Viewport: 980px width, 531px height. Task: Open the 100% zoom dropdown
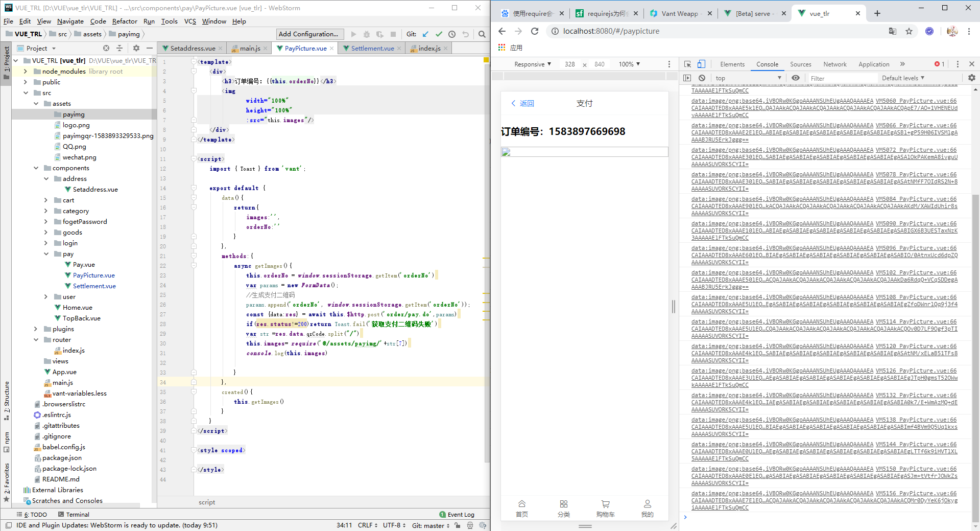(x=629, y=64)
